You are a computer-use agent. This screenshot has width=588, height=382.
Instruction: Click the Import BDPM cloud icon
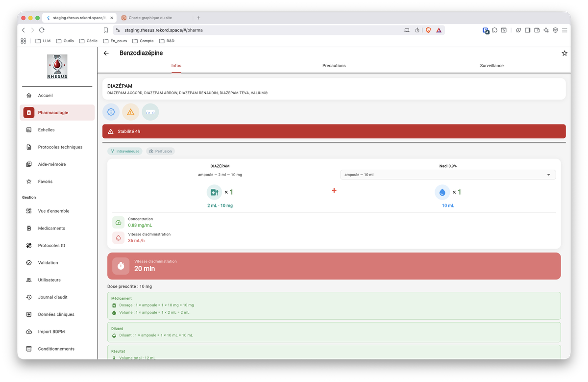(29, 331)
